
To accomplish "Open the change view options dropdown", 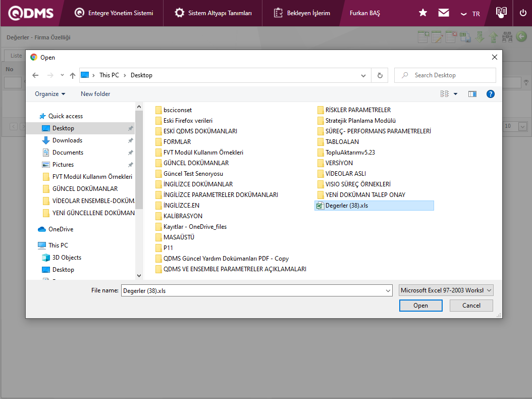I will (x=455, y=94).
